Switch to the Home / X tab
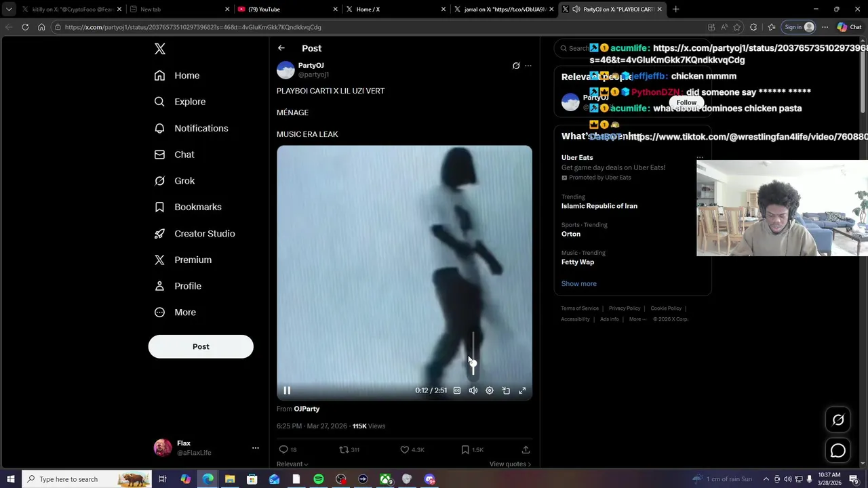 (394, 9)
